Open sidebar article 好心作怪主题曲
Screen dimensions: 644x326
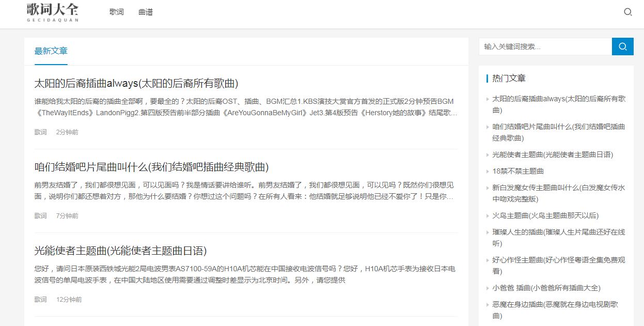pos(559,266)
